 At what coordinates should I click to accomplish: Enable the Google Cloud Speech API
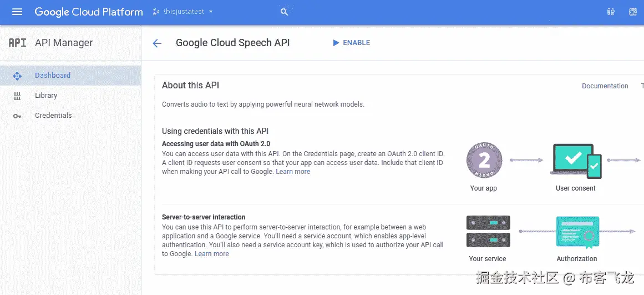coord(351,43)
